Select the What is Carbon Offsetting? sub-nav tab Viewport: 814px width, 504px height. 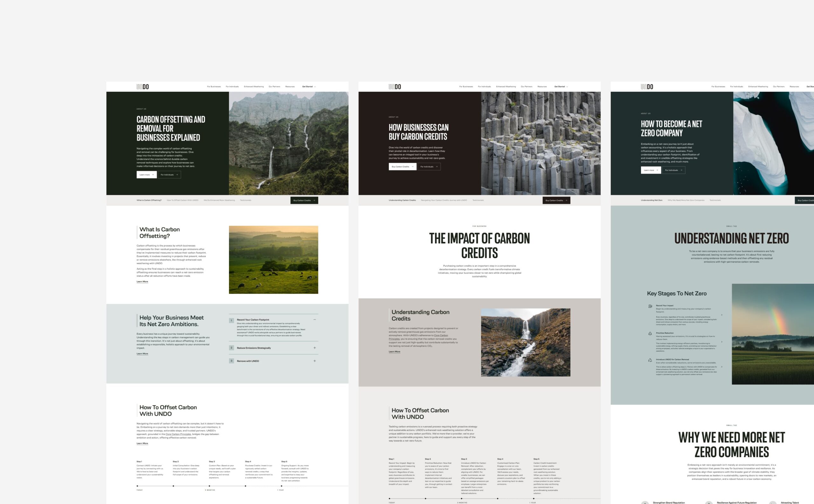tap(149, 200)
